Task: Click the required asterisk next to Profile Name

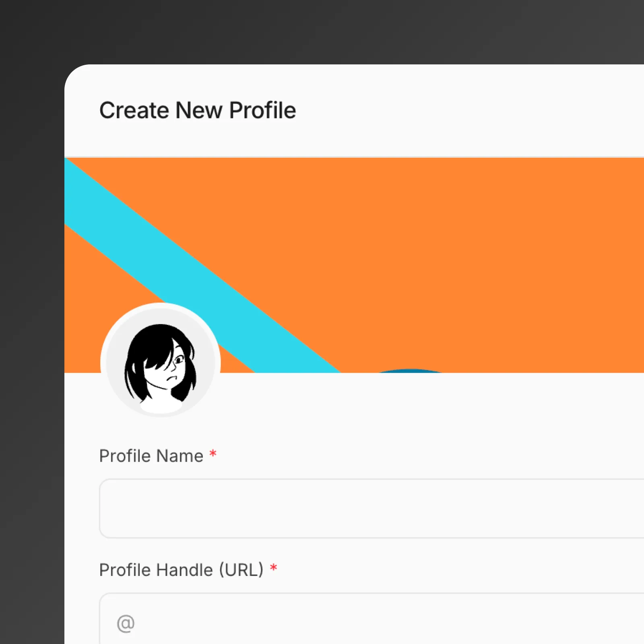Action: (x=213, y=453)
